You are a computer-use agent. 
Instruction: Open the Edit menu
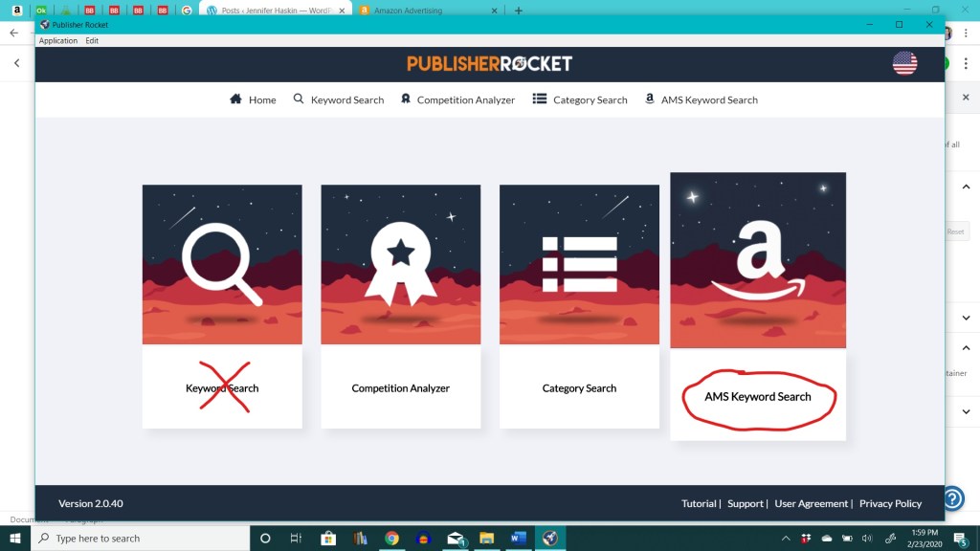[x=92, y=41]
